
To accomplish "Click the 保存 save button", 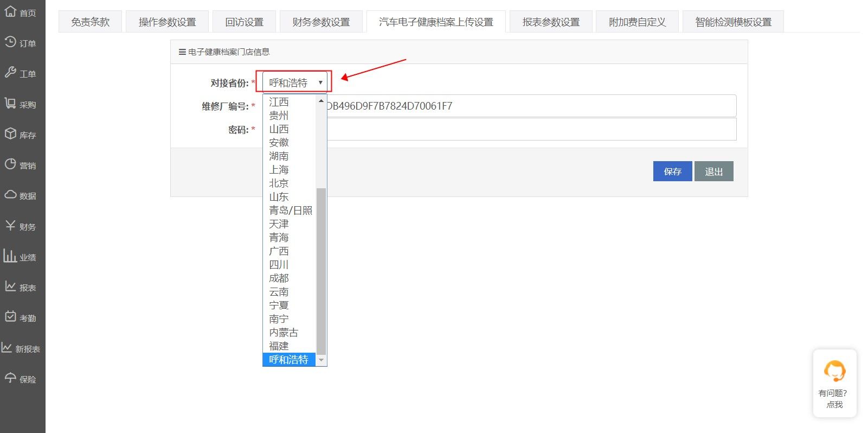I will coord(672,171).
